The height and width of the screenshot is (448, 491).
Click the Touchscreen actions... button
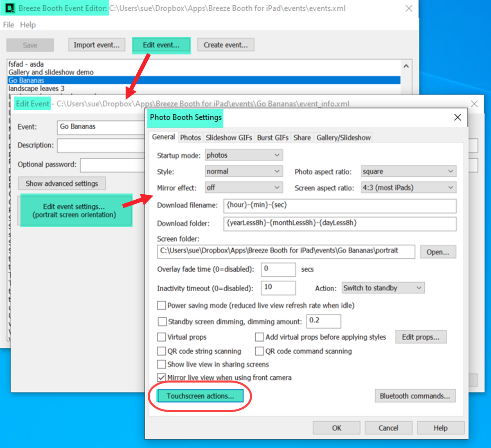click(x=200, y=396)
